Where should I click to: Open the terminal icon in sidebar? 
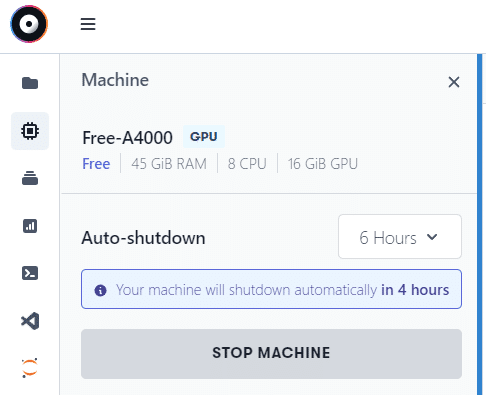(30, 273)
